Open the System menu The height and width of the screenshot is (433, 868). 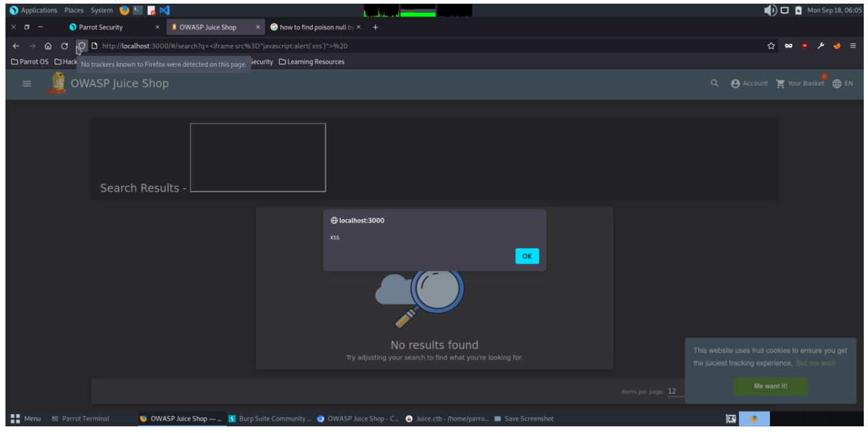coord(102,10)
